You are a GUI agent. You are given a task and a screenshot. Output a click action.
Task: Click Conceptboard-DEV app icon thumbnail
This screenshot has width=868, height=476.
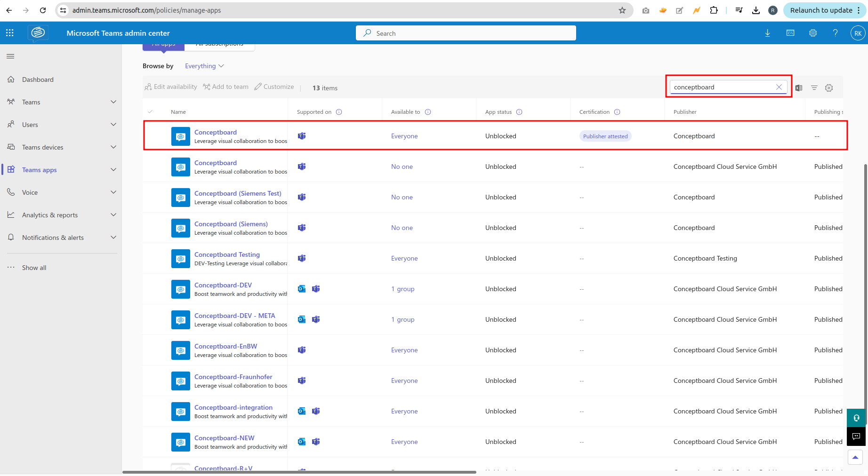[x=181, y=289]
